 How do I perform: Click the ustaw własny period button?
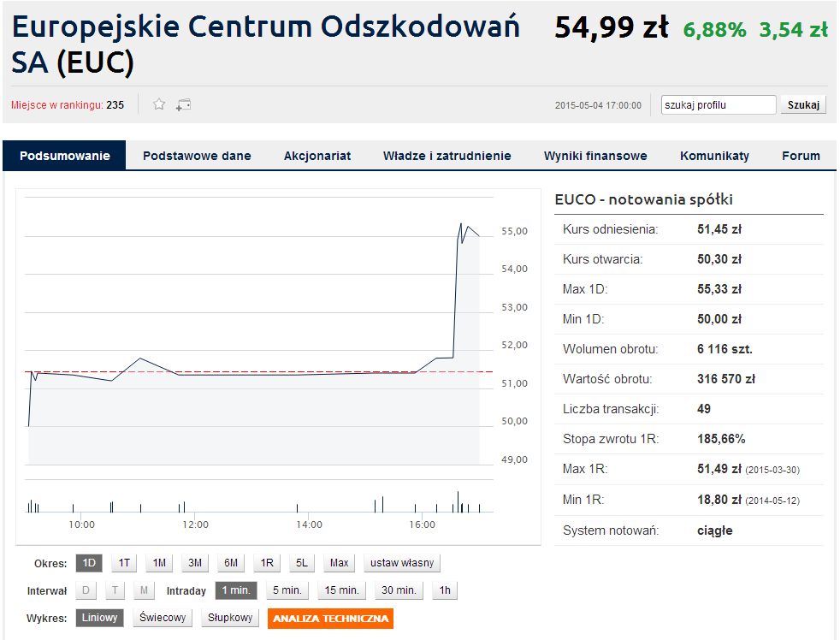[402, 563]
